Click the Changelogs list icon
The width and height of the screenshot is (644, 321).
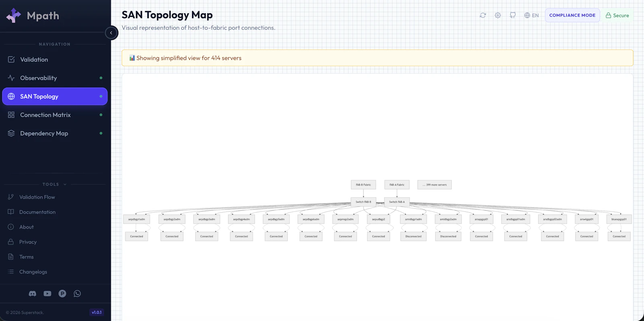coord(11,272)
